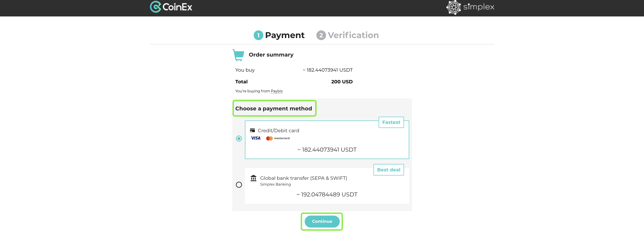Select the Credit/Debit card radio button
The width and height of the screenshot is (644, 246).
click(x=239, y=139)
